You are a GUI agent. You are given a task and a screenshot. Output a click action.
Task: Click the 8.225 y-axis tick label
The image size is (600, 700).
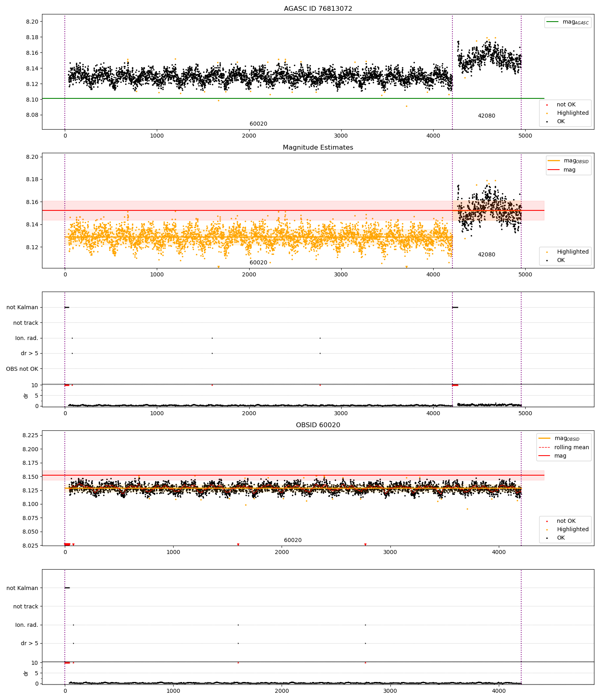[x=30, y=435]
